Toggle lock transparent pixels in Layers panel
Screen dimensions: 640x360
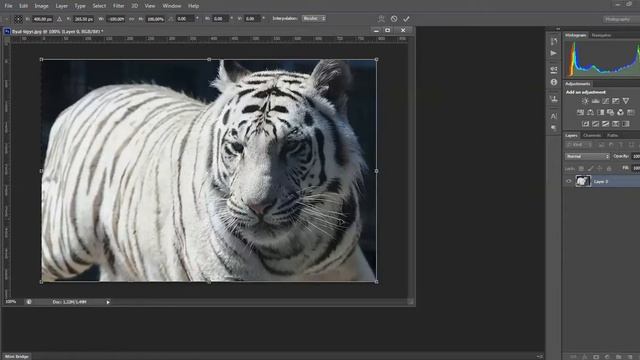pos(581,169)
